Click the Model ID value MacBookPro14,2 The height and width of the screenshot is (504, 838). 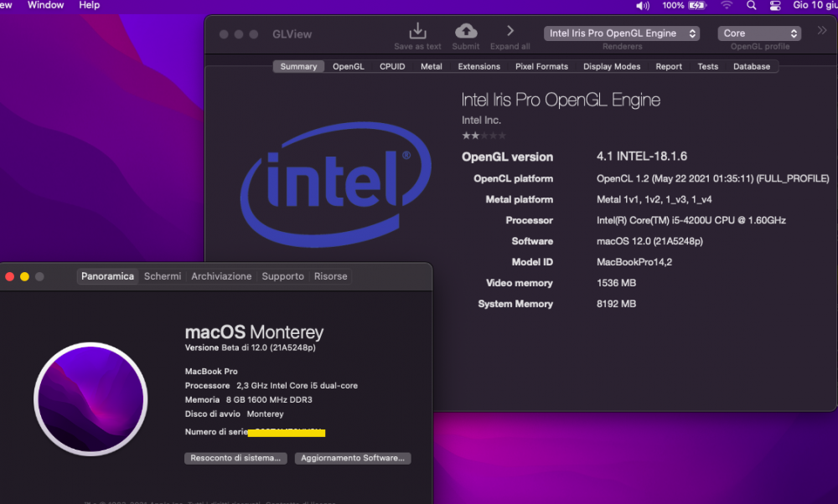point(634,262)
